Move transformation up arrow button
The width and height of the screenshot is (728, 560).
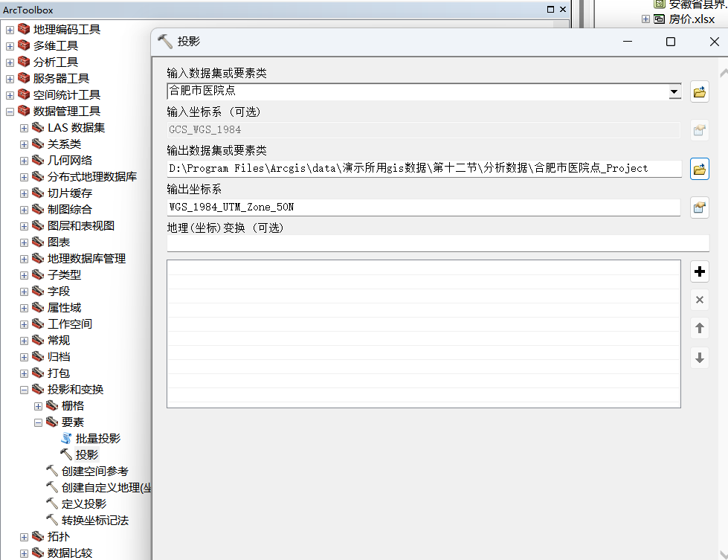click(699, 328)
